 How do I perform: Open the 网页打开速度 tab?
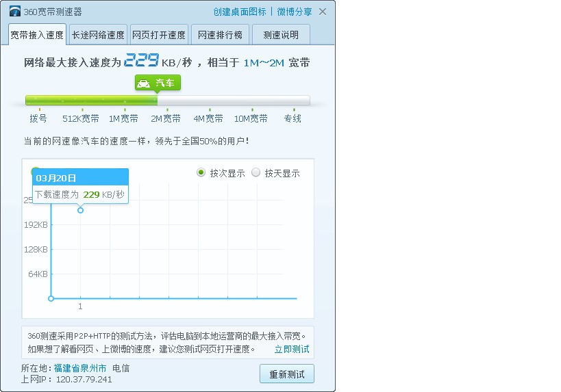point(158,35)
